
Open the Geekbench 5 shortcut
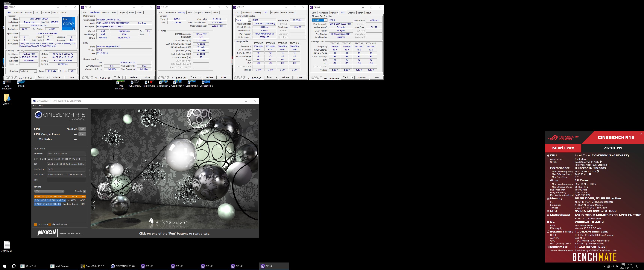tap(192, 84)
